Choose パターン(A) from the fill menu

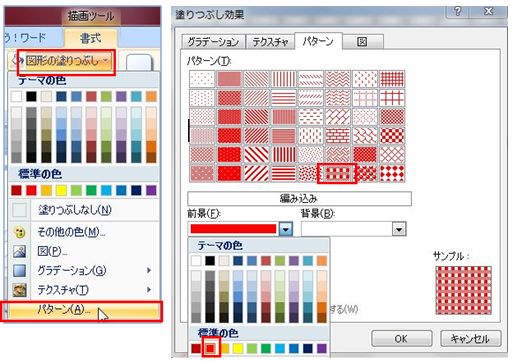coord(82,311)
